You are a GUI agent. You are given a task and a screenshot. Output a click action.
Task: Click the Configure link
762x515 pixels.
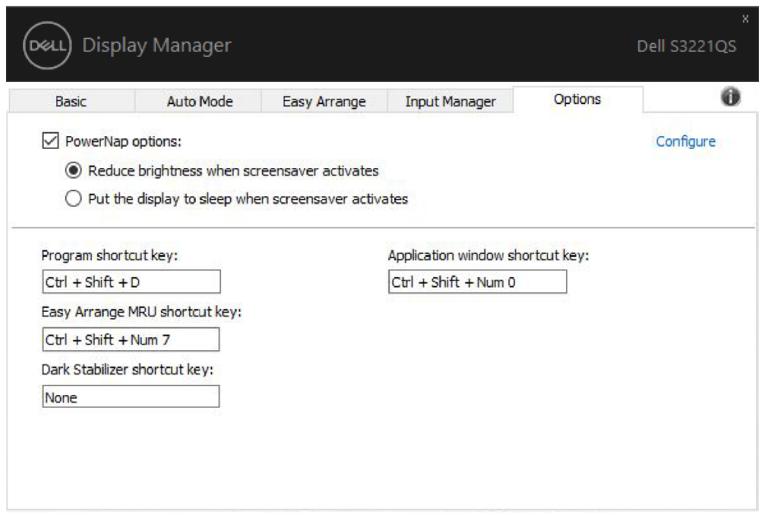[x=686, y=141]
